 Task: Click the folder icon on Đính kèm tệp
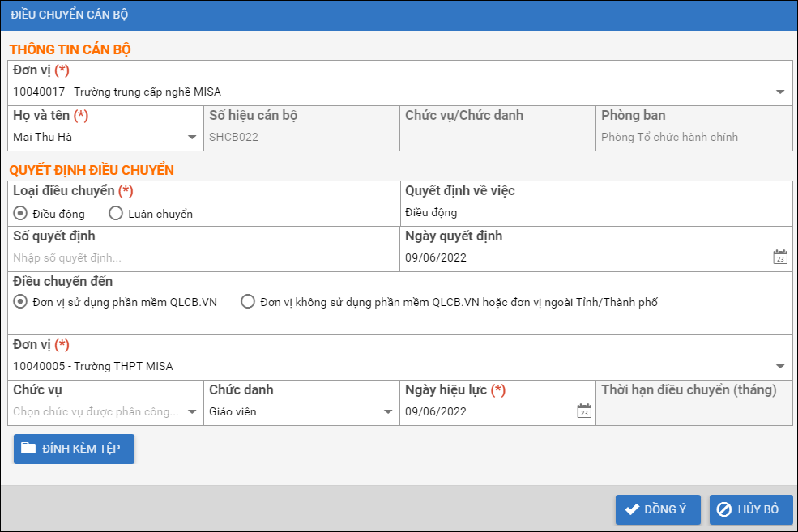coord(29,449)
